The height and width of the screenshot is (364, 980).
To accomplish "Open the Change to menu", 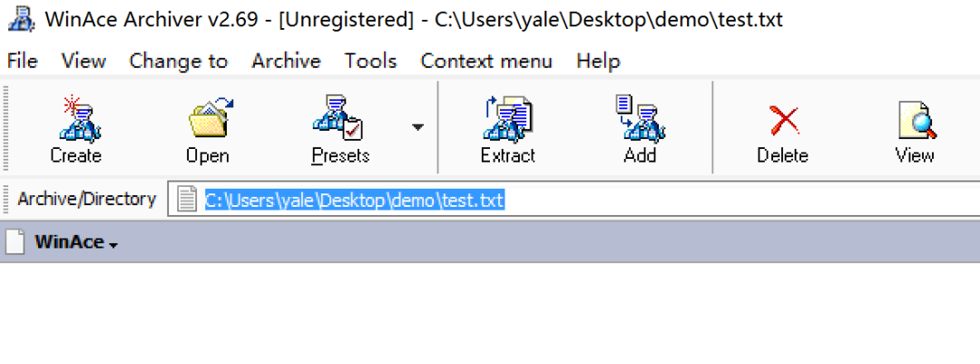I will (x=178, y=62).
